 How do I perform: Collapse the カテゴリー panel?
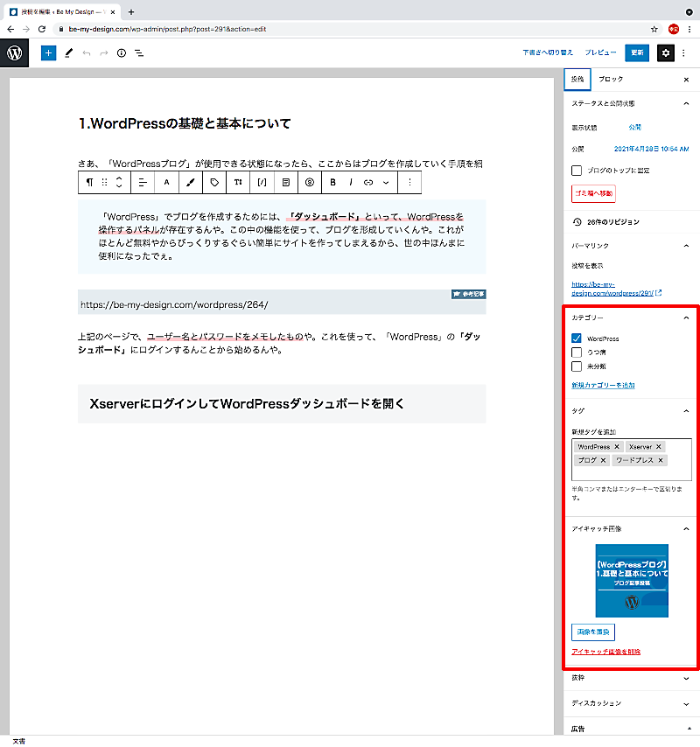tap(684, 319)
